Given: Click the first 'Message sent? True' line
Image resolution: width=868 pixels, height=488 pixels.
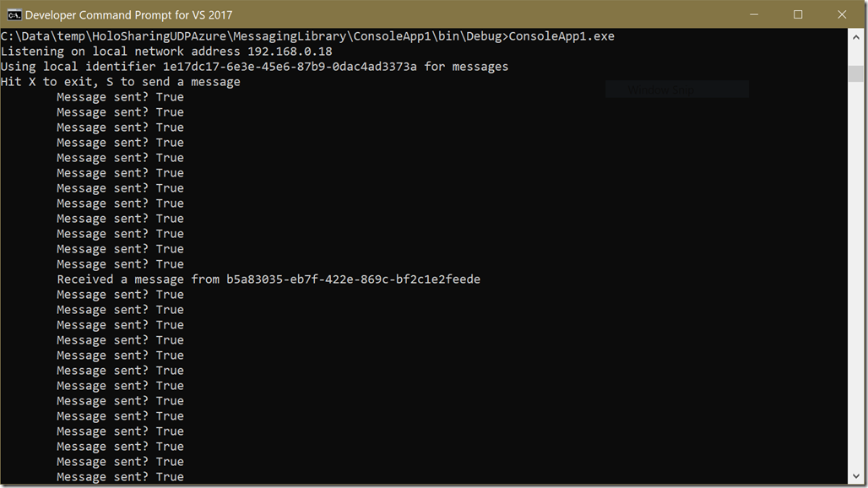Looking at the screenshot, I should coord(120,97).
